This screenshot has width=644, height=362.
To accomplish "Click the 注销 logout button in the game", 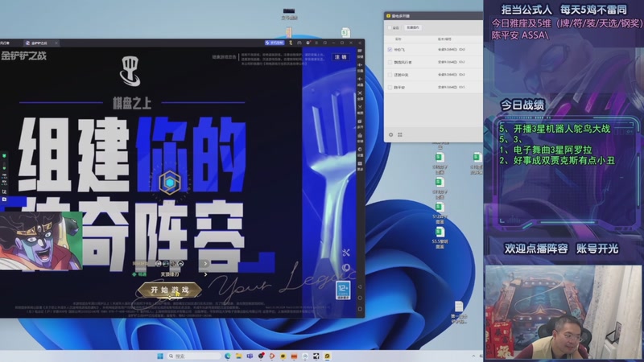I will [x=341, y=57].
